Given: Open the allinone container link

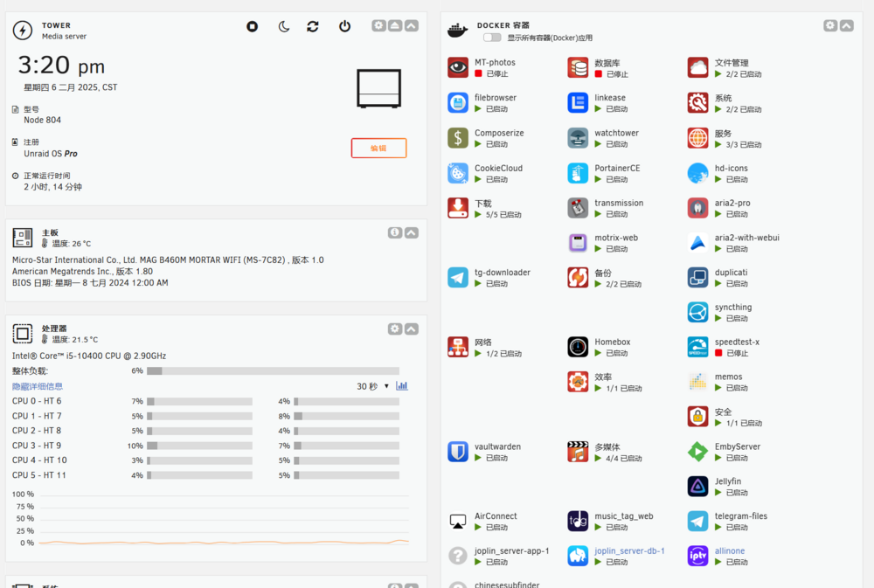Looking at the screenshot, I should coord(730,550).
